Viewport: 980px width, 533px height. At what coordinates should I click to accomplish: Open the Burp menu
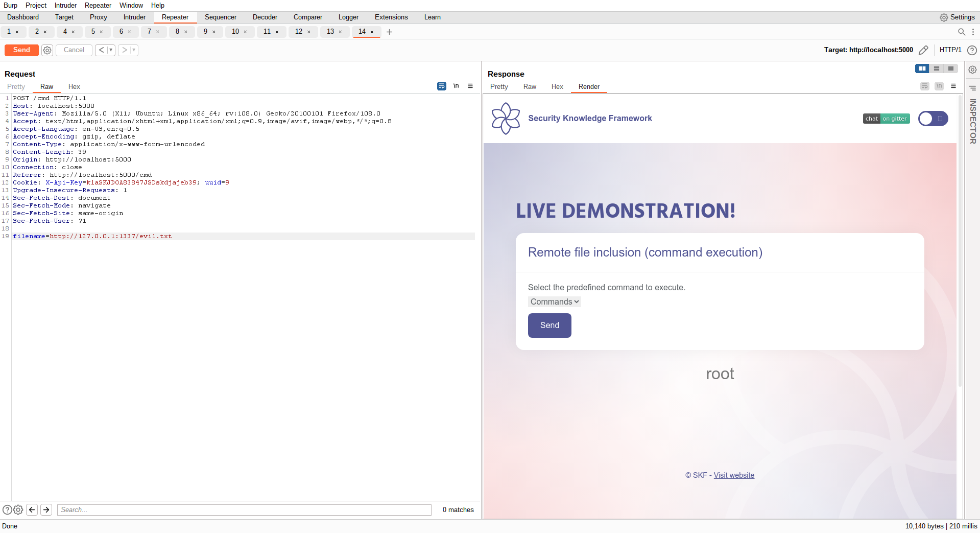pos(11,6)
